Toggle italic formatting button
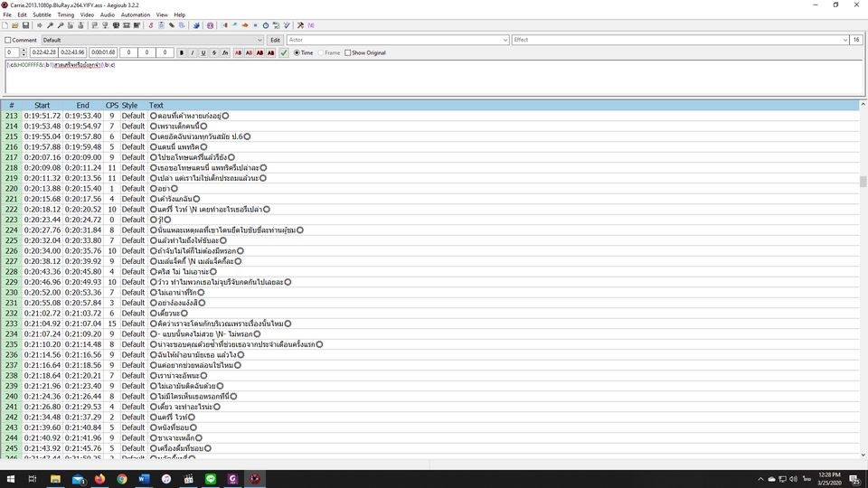 192,52
